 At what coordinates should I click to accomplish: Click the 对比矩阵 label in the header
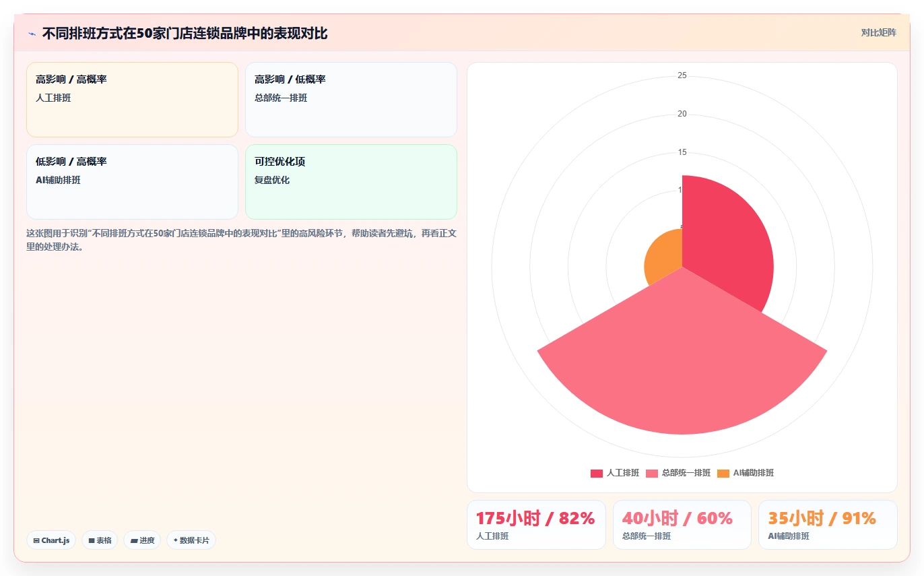(x=878, y=32)
